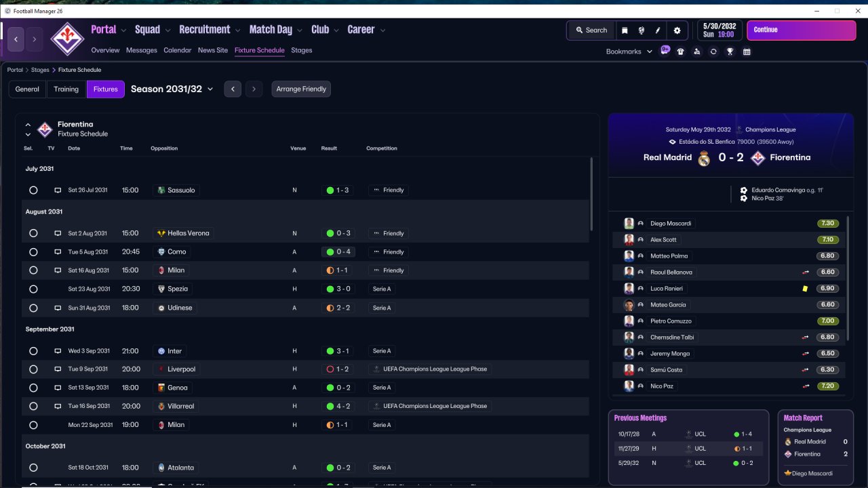Click the Villarreal crest in the fixture list
Screen dimensions: 868x488
(x=161, y=406)
